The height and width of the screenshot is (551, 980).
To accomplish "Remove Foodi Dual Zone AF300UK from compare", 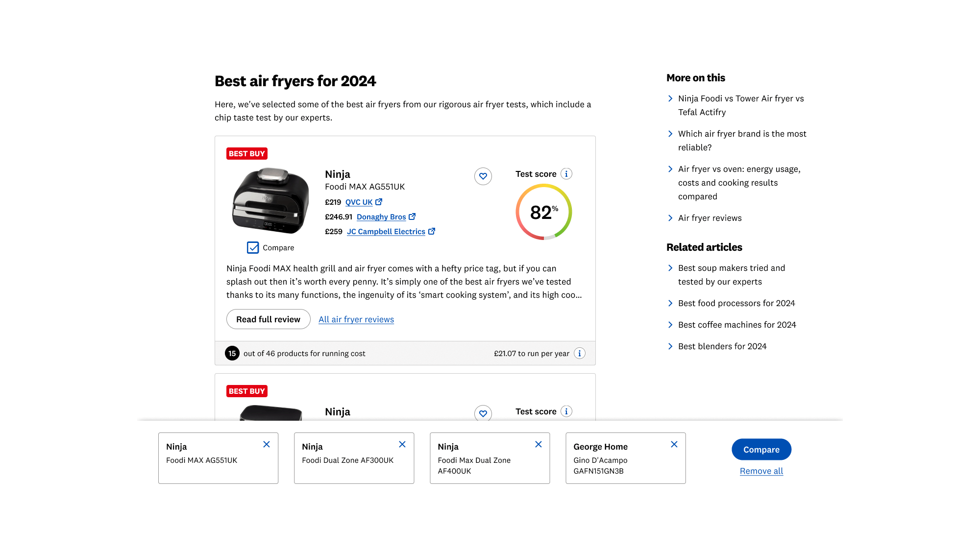I will click(x=402, y=444).
